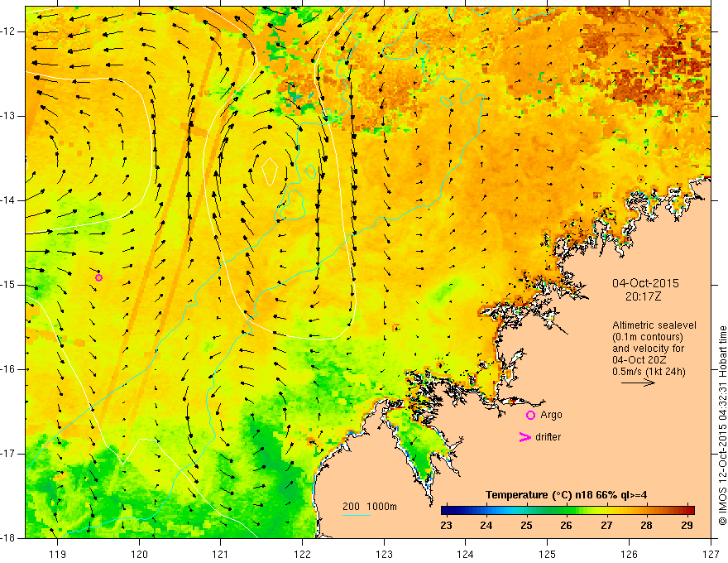The width and height of the screenshot is (728, 563).
Task: Click the 24 tick on the color bar
Action: pos(486,526)
